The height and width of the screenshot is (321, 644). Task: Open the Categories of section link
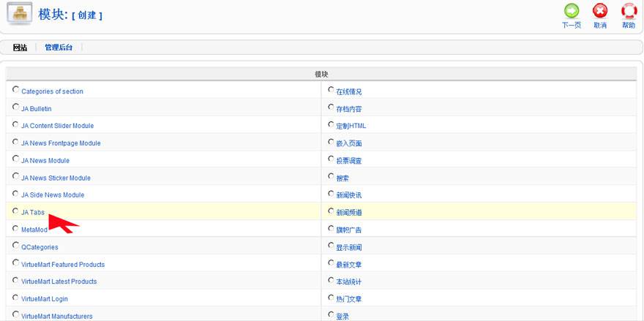(52, 91)
